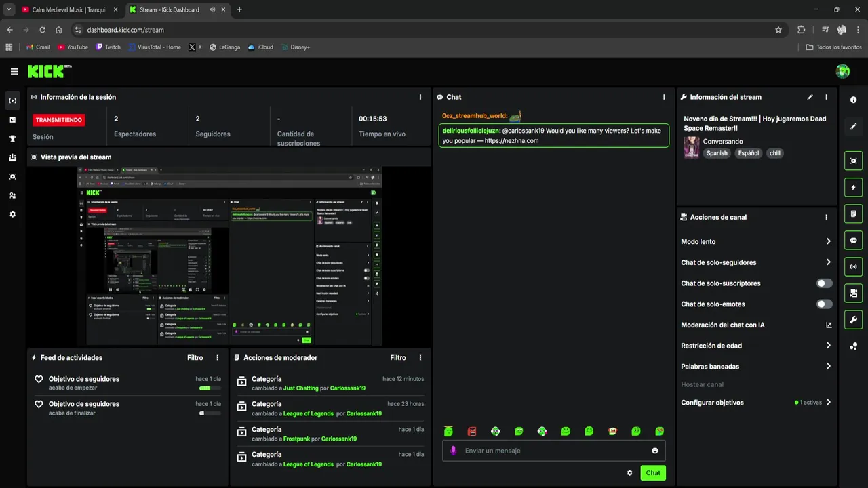Open Todos los favoritos folder
This screenshot has height=488, width=868.
833,47
